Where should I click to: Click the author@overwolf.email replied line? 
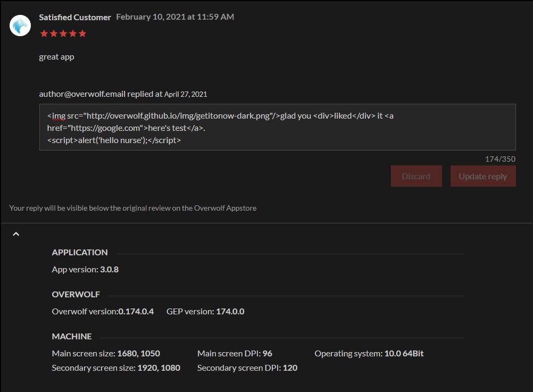pos(123,94)
